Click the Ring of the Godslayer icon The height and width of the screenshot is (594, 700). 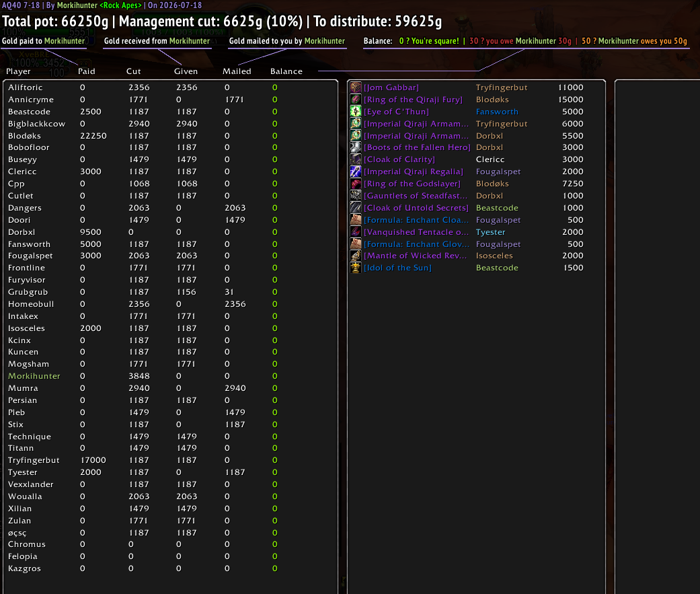[x=355, y=184]
